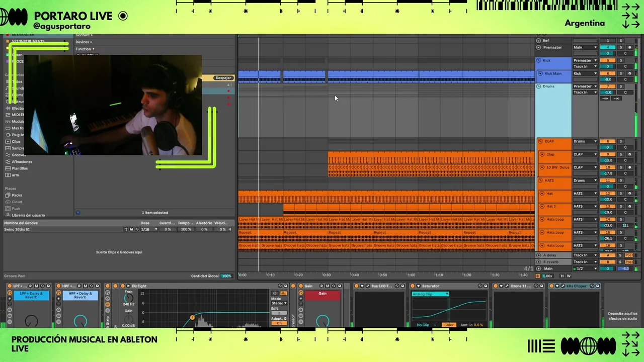644x362 pixels.
Task: Open Kick Main output dropdown showing Kick
Action: pyautogui.click(x=585, y=73)
